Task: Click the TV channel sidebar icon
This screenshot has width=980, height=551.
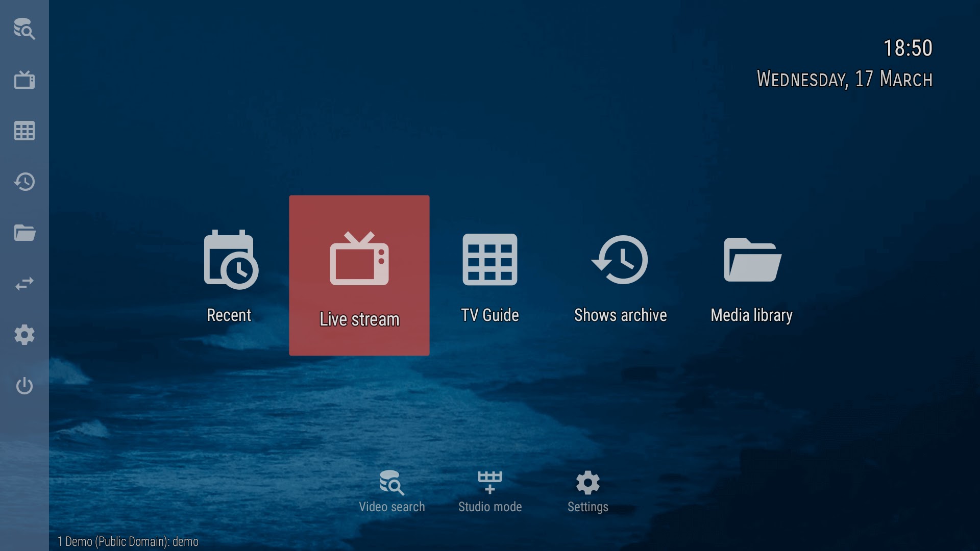Action: 23,80
